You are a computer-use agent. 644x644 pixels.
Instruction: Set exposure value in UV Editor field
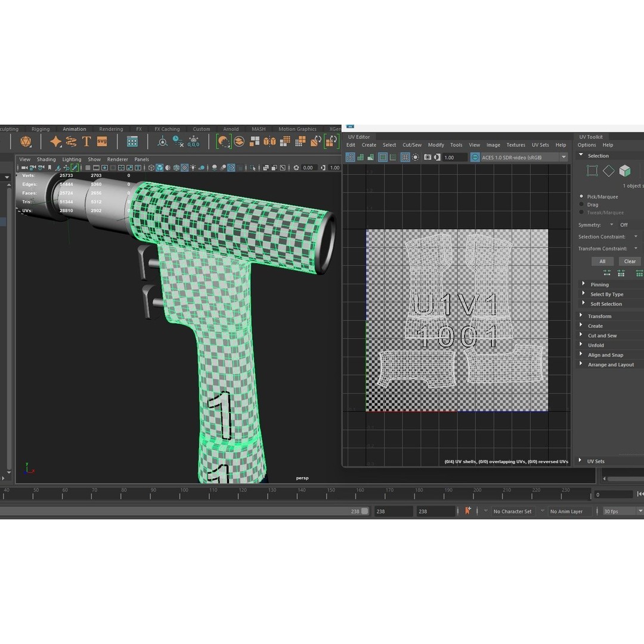point(453,157)
